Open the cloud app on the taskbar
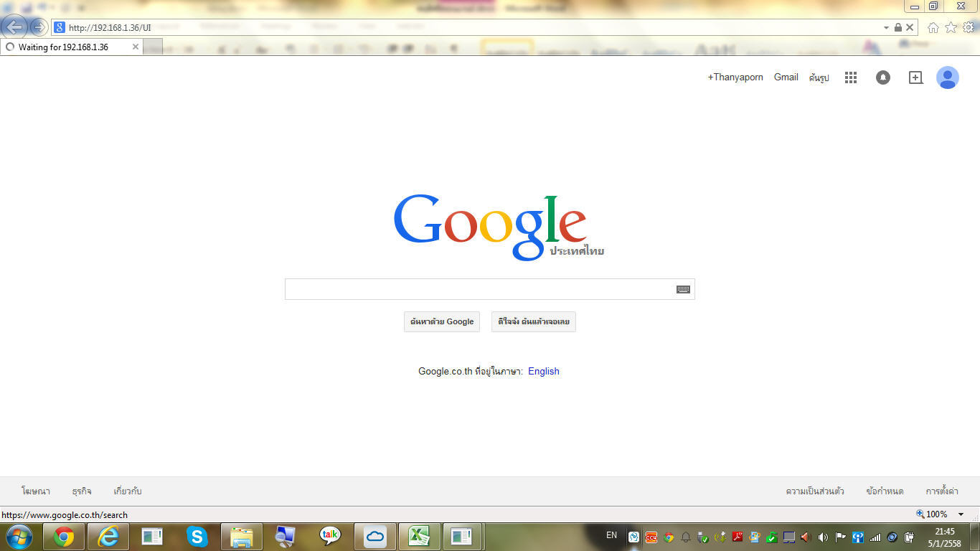This screenshot has width=980, height=551. click(x=374, y=537)
